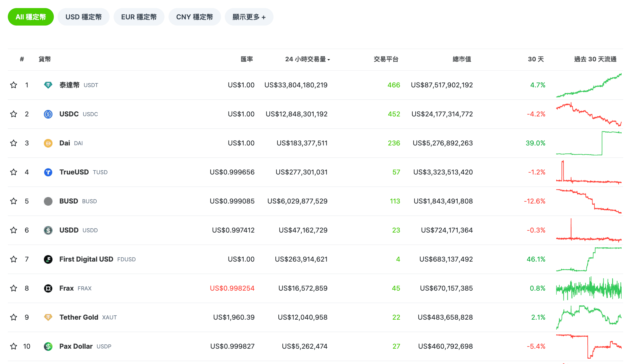The image size is (631, 364).
Task: Sort by 24 小時交易量 column header
Action: pyautogui.click(x=307, y=59)
